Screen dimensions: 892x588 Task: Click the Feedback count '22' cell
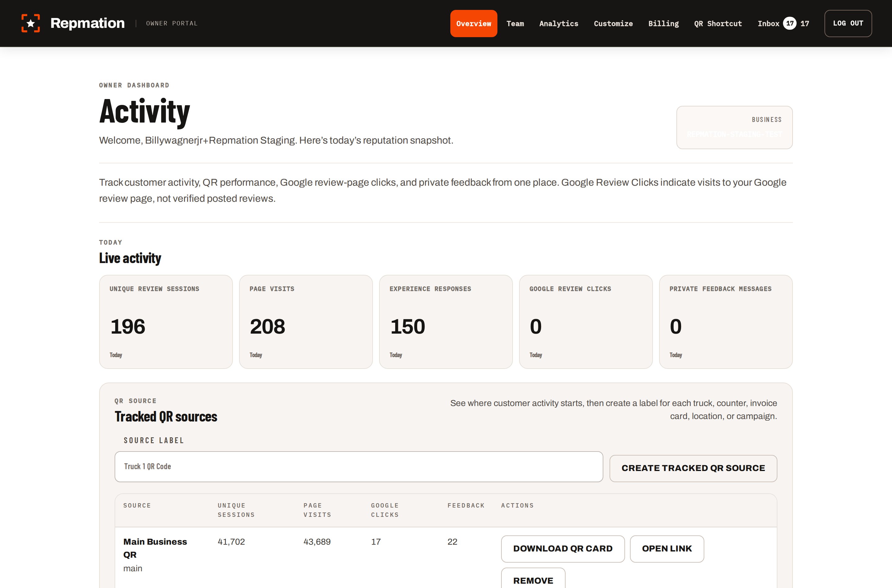click(x=452, y=542)
